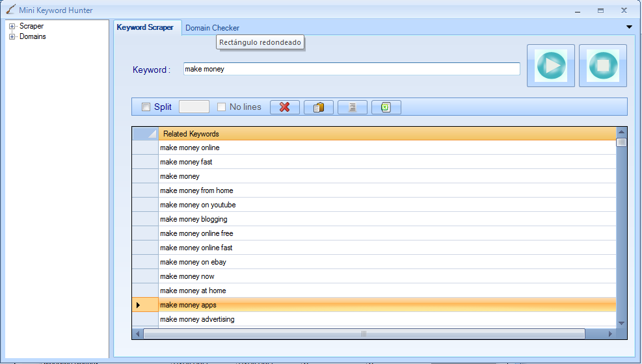Click the Play button to start scraping
This screenshot has width=642, height=364.
click(x=550, y=66)
